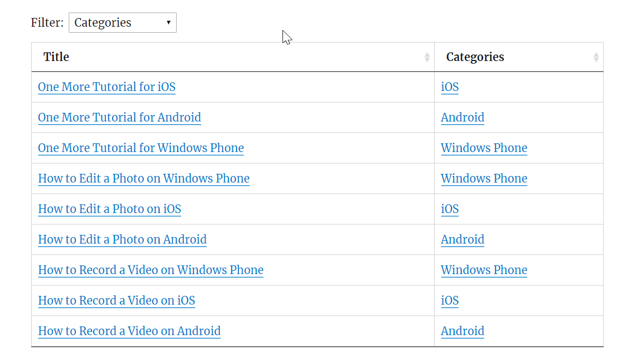This screenshot has width=638, height=364.
Task: Click Windows Phone category beside One More Tutorial
Action: [x=484, y=148]
